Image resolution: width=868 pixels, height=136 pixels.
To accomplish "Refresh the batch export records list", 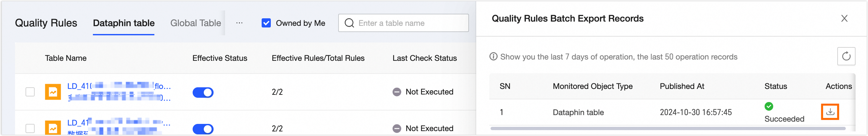I will click(x=846, y=56).
